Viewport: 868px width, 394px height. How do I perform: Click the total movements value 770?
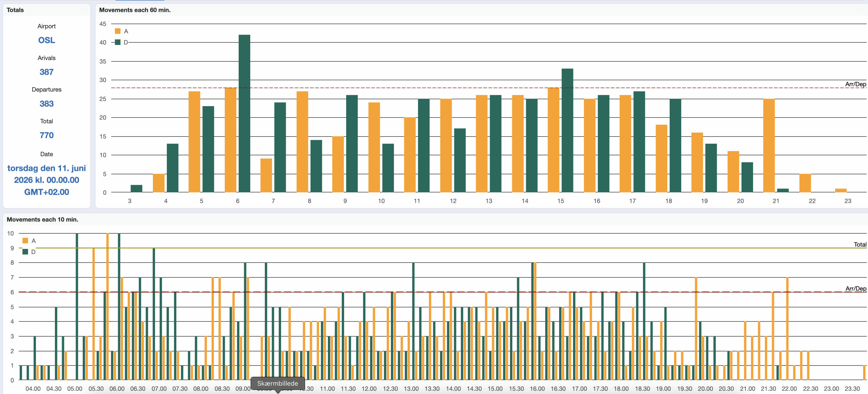pyautogui.click(x=46, y=135)
